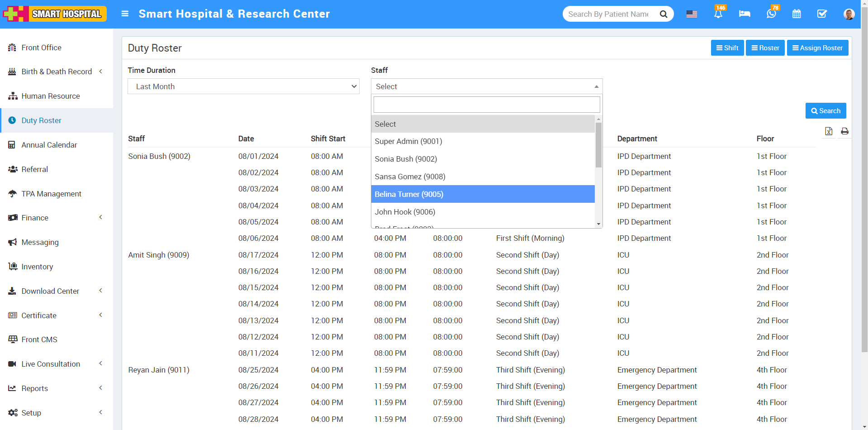This screenshot has width=868, height=430.
Task: Navigate to TPA Management
Action: tap(51, 194)
